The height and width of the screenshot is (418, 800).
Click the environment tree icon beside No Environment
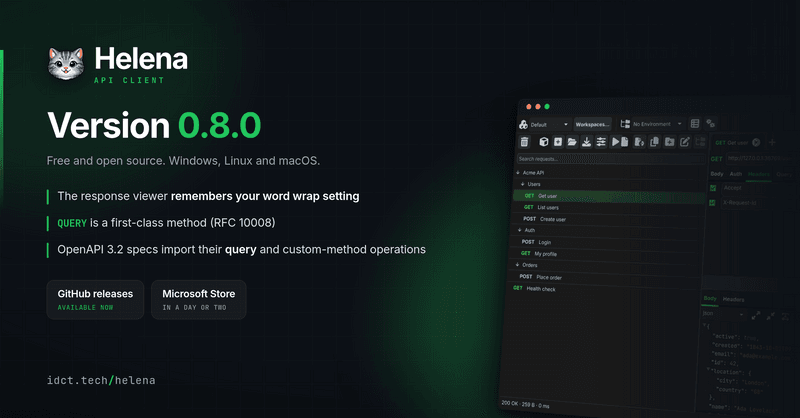click(625, 124)
